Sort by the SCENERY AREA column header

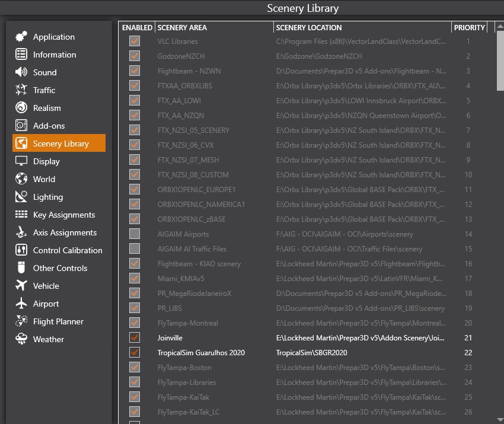[215, 28]
